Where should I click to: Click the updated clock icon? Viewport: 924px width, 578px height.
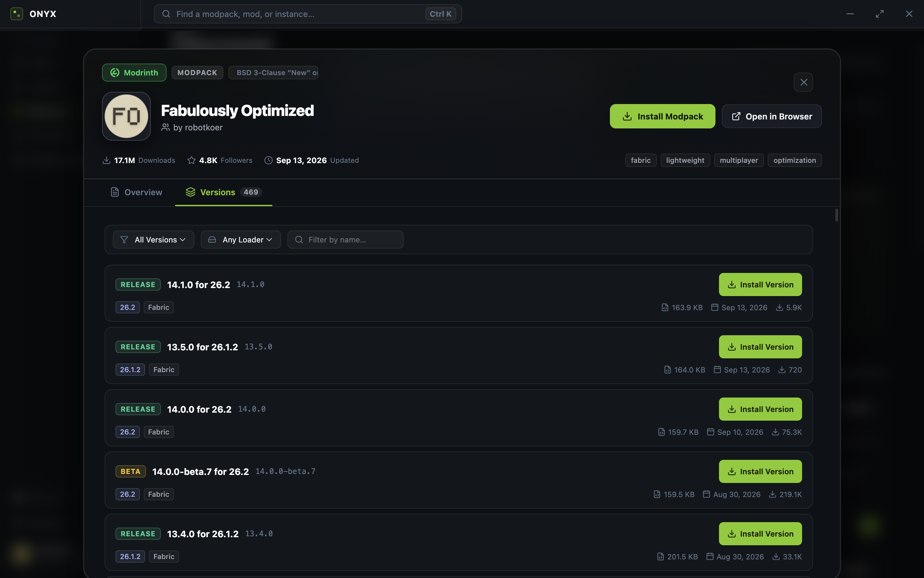pos(269,160)
